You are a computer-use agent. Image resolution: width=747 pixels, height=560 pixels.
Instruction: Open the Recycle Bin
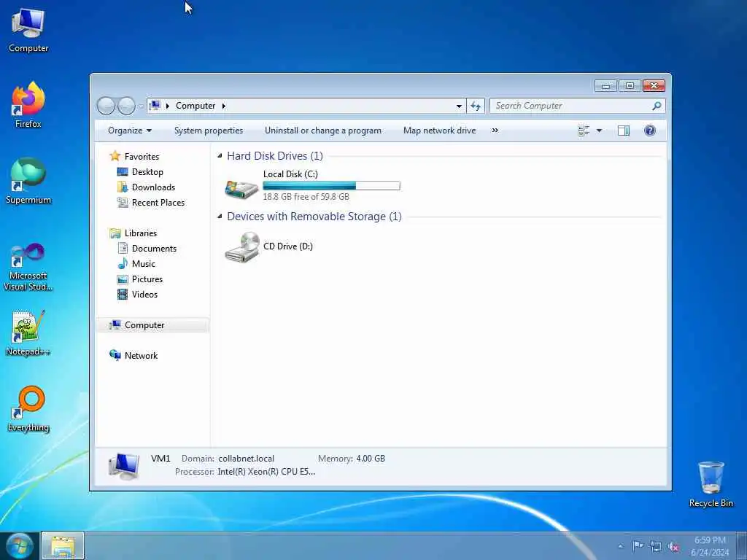coord(711,484)
